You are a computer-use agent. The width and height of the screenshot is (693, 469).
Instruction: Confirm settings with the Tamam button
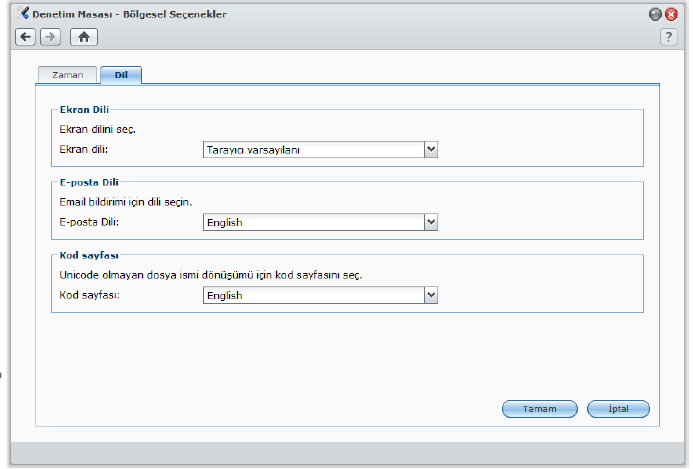click(x=540, y=409)
